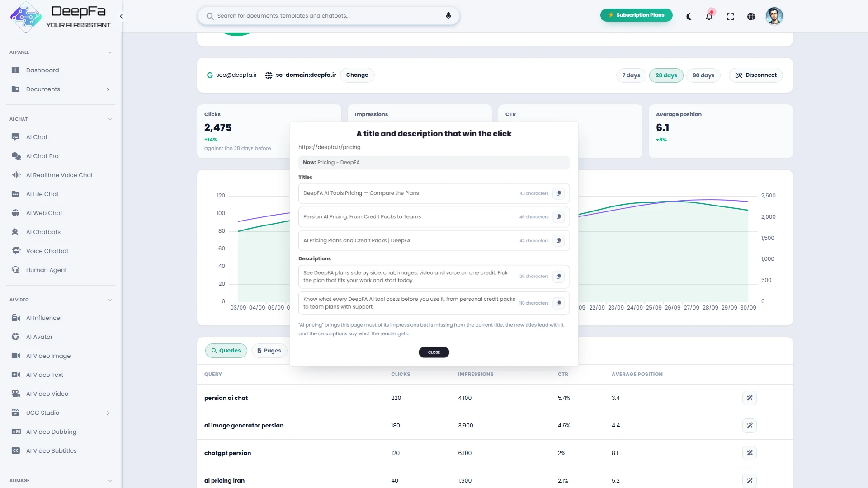Open the magic wand for 'ai pricing iran'
This screenshot has width=868, height=488.
[x=750, y=480]
